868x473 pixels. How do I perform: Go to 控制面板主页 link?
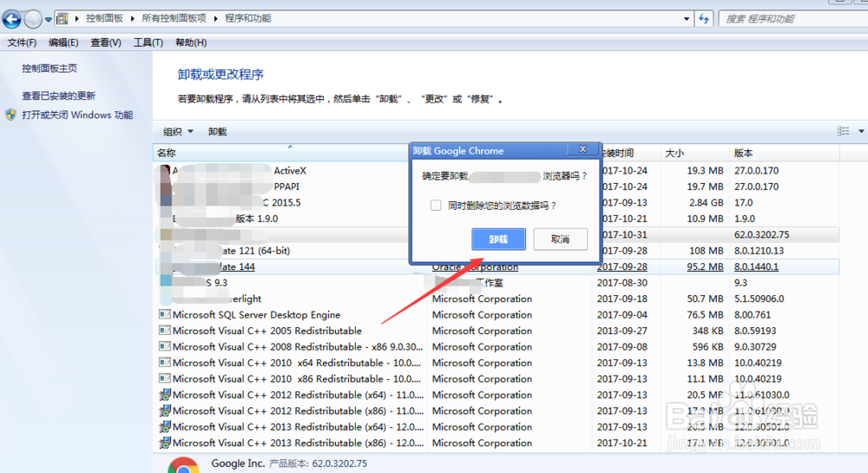pos(49,69)
